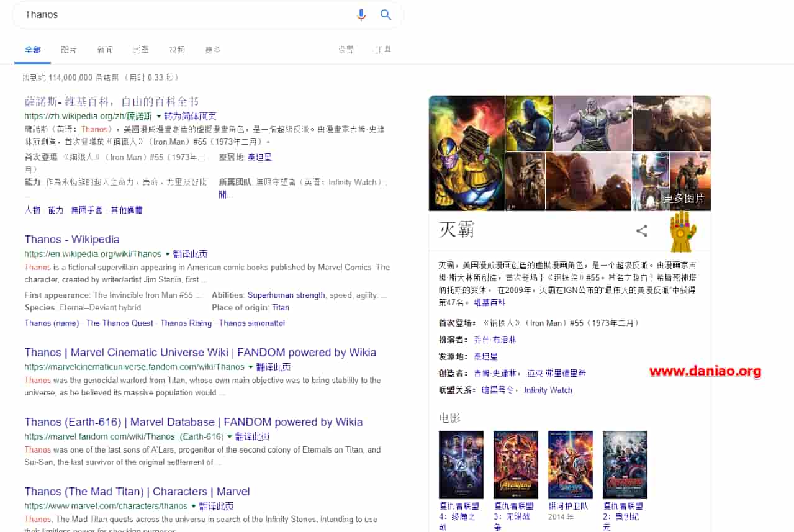Click Infinity Watch link in knowledge panel
The height and width of the screenshot is (532, 794).
click(548, 390)
